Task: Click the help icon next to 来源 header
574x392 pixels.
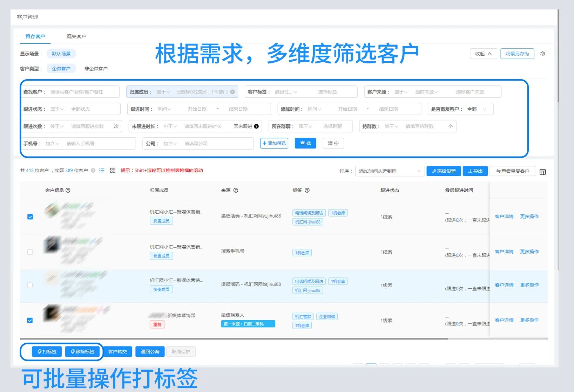Action: pyautogui.click(x=236, y=190)
